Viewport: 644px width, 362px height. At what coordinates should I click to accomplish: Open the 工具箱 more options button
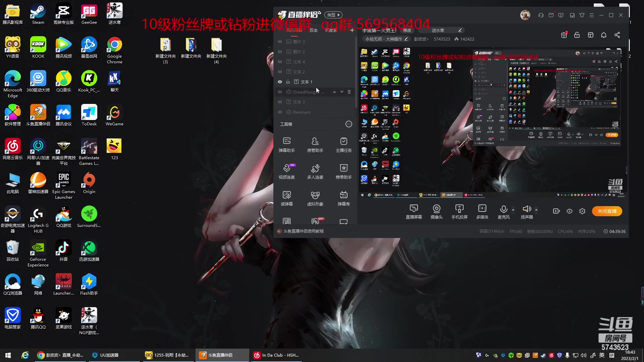click(x=349, y=124)
